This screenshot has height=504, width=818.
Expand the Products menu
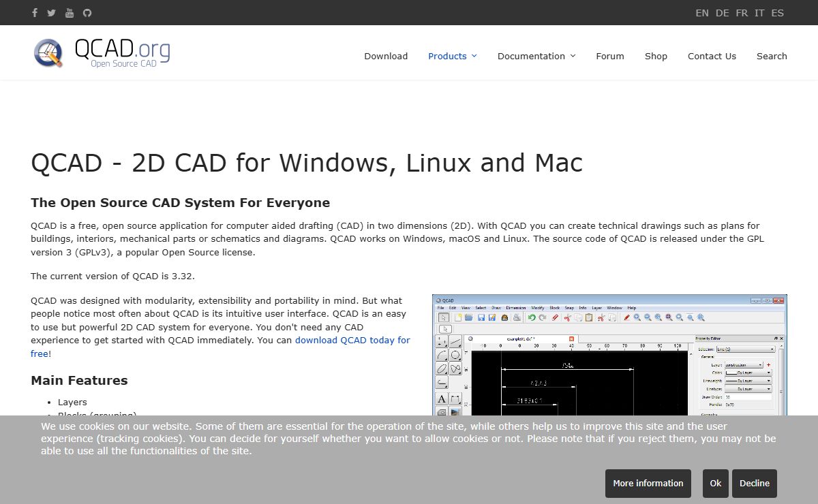click(x=453, y=57)
